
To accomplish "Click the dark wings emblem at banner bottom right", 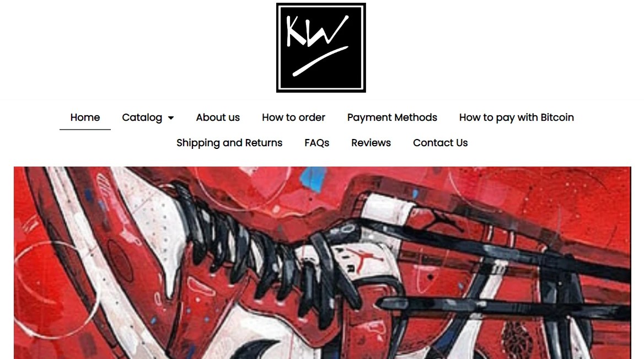I will coord(518,339).
